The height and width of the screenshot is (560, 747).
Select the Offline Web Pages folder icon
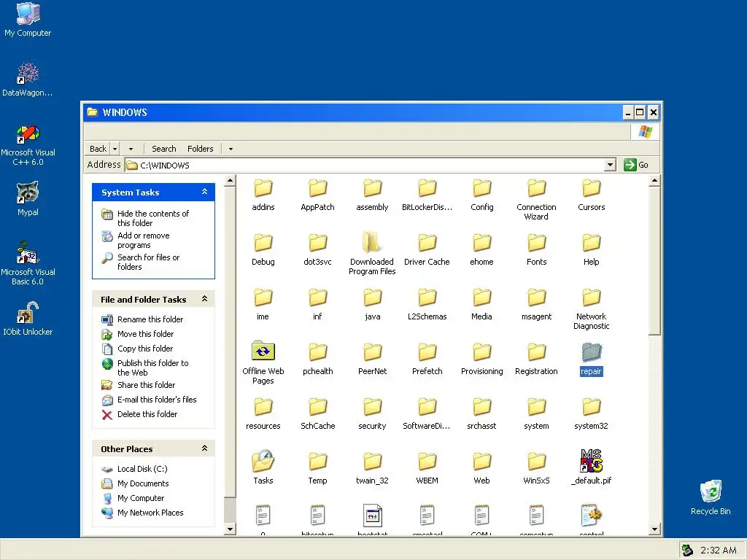263,351
